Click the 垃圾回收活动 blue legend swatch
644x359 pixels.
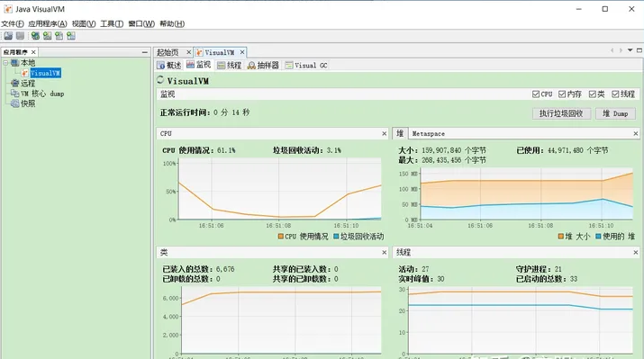336,237
